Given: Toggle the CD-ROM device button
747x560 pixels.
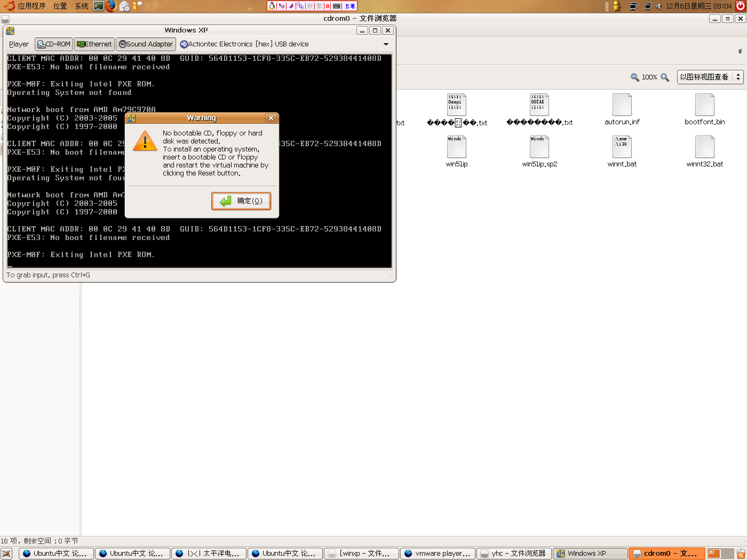Looking at the screenshot, I should click(54, 44).
